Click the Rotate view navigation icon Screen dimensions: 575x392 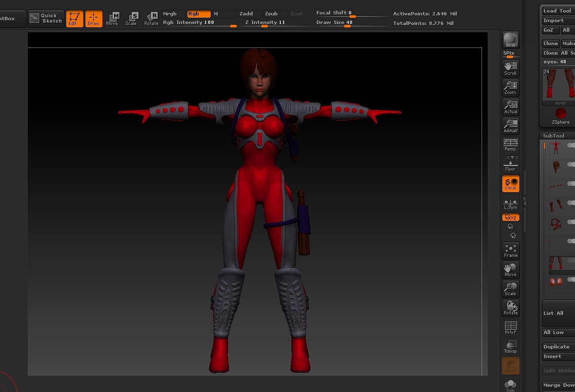(510, 308)
